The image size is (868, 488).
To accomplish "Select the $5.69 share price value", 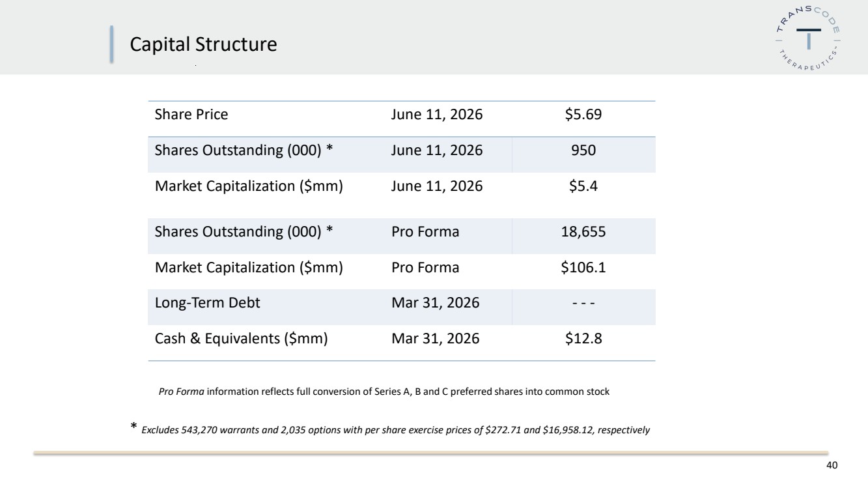I will pos(583,115).
